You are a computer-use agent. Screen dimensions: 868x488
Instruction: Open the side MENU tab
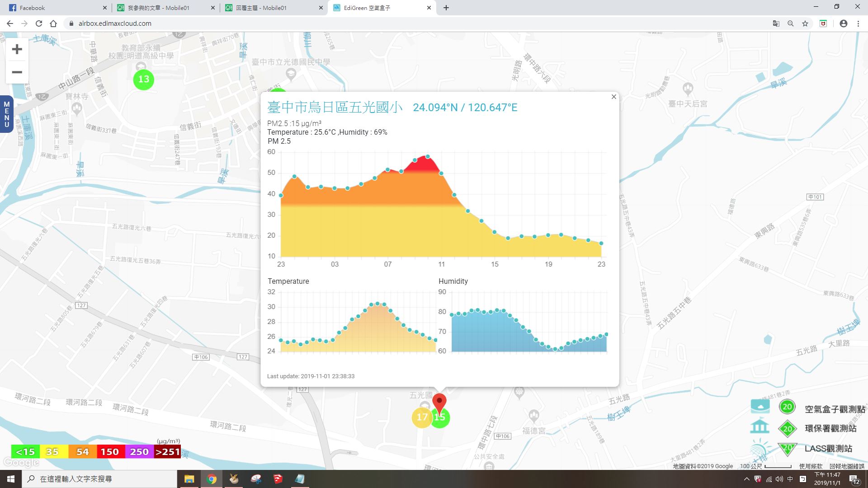(x=6, y=114)
